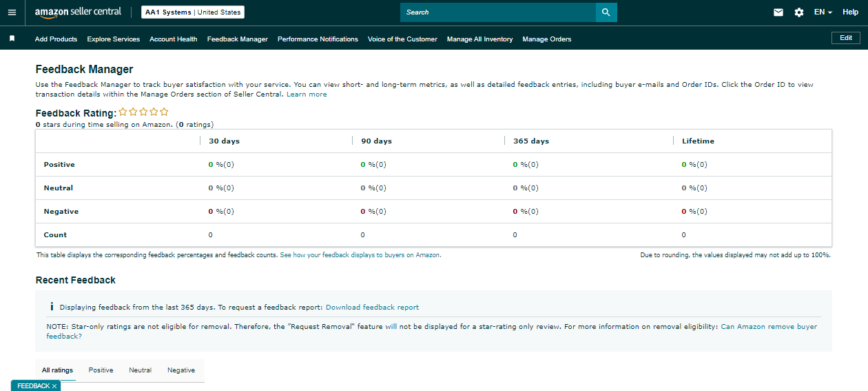Screen dimensions: 868x391
Task: Close the FEEDBACK tab at the bottom
Action: pyautogui.click(x=54, y=386)
